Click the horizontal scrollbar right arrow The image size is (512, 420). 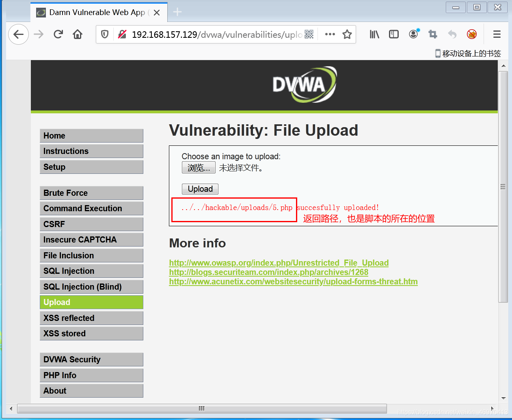[492, 409]
